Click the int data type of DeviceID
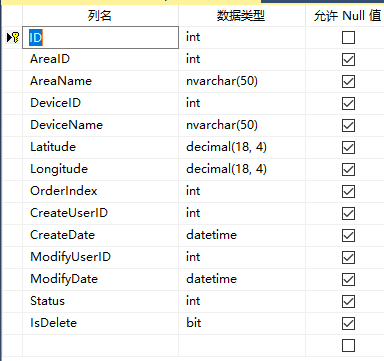Viewport: 384px width, 361px height. pos(242,103)
